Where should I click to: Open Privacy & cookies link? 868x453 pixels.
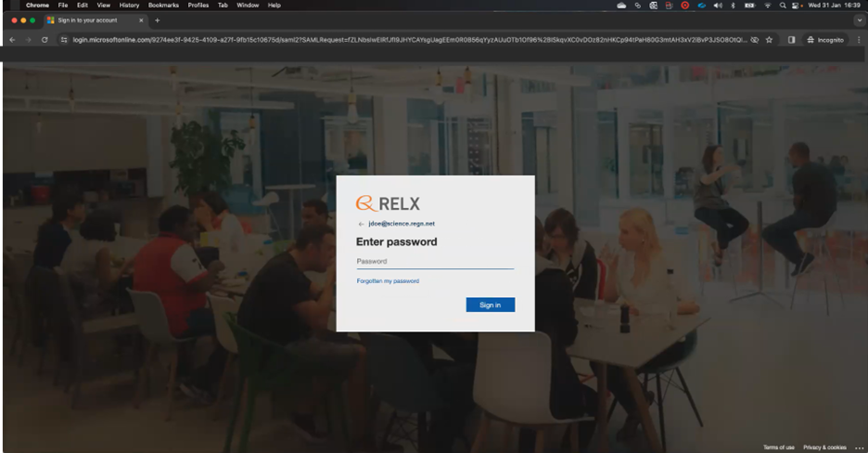tap(824, 447)
